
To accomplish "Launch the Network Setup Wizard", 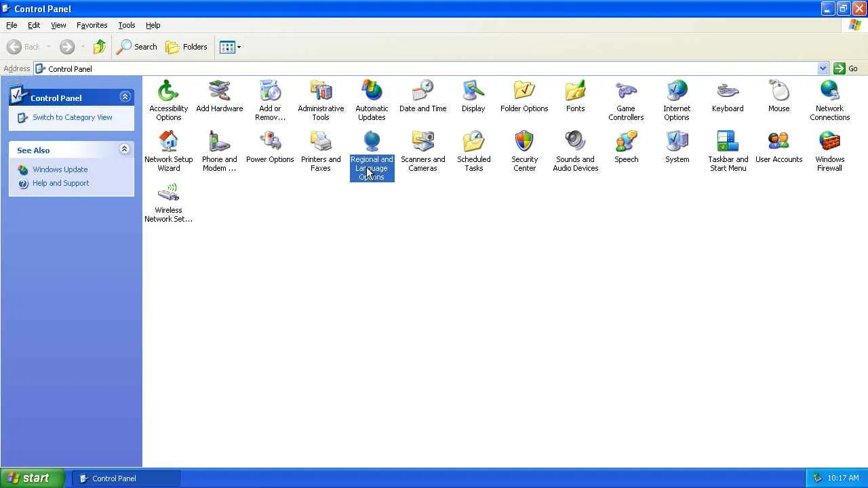I will coord(168,151).
